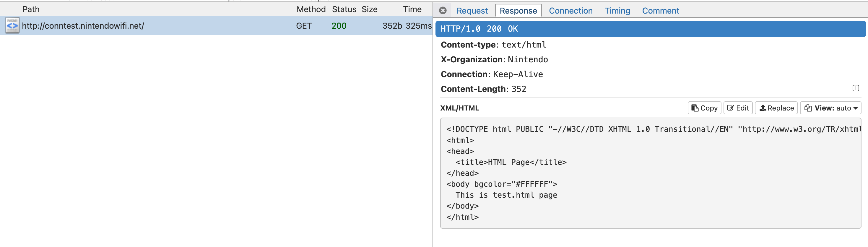Sort flows by Method column
Screen dimensions: 868x247
pyautogui.click(x=311, y=9)
